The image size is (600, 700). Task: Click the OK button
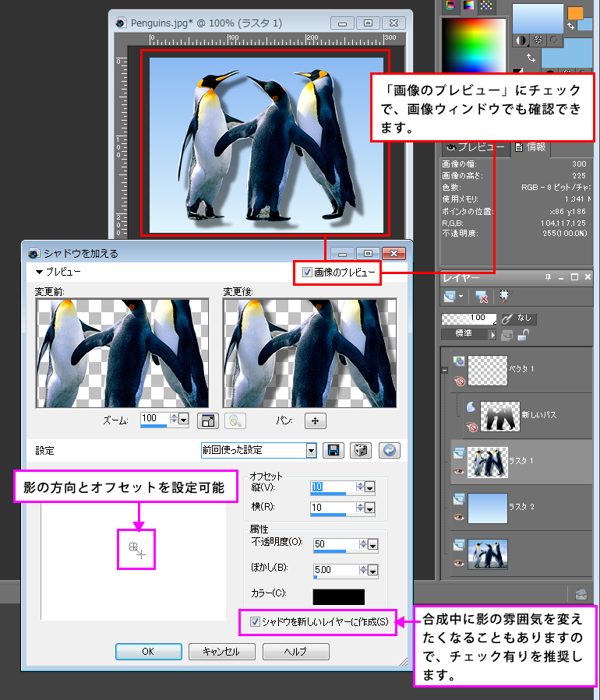[x=148, y=652]
